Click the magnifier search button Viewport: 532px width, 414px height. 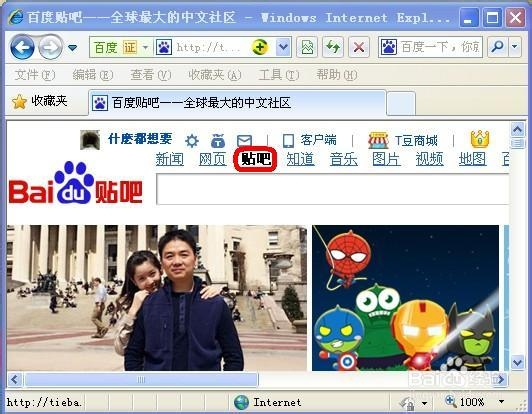click(497, 47)
